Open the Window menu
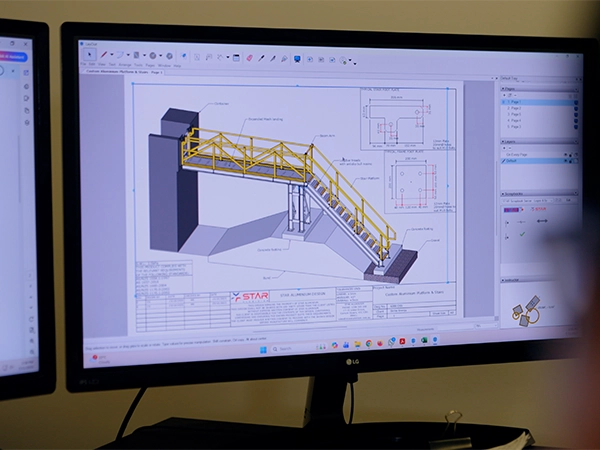The height and width of the screenshot is (450, 600). (x=164, y=66)
